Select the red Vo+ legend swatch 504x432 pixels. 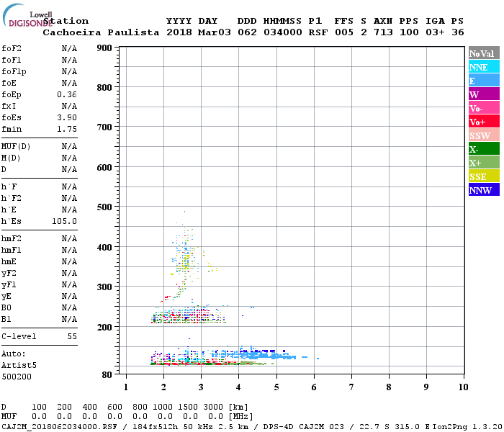pyautogui.click(x=484, y=122)
